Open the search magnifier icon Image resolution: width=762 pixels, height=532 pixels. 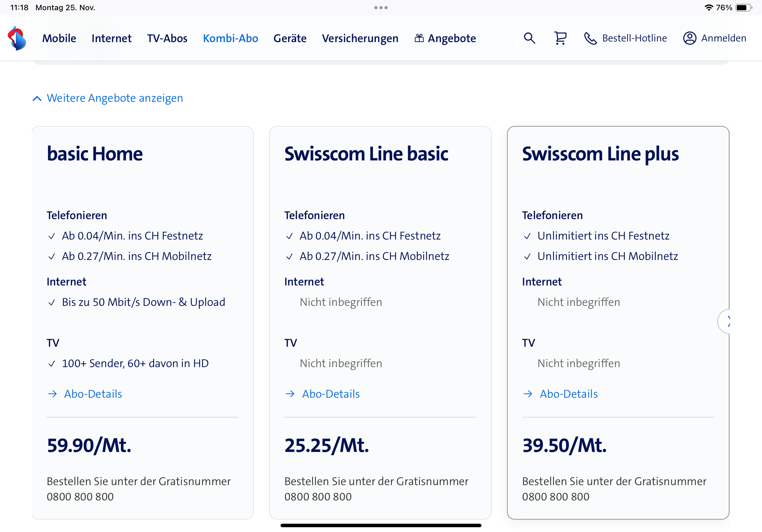[529, 38]
